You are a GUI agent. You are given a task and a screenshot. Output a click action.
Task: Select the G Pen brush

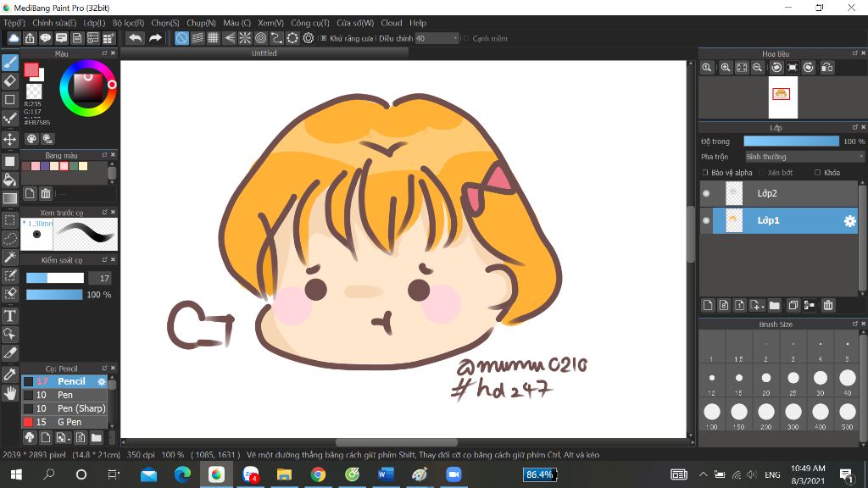click(x=64, y=422)
